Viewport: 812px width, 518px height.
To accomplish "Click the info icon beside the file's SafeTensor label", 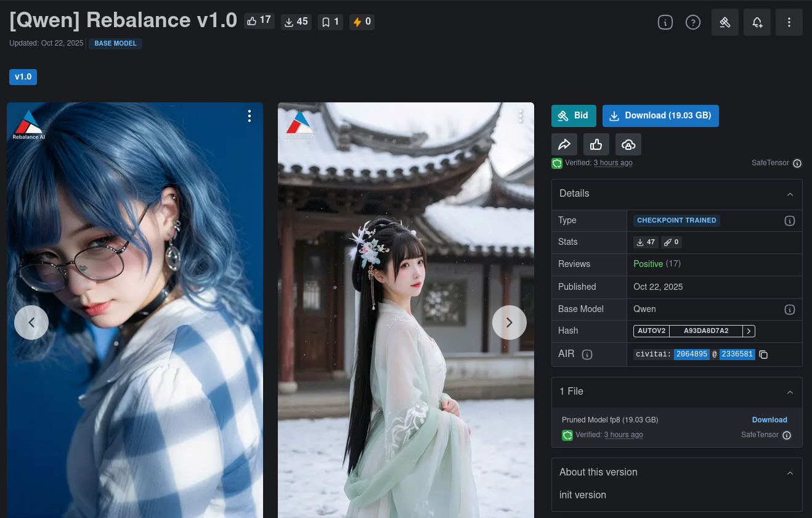I will pos(787,435).
